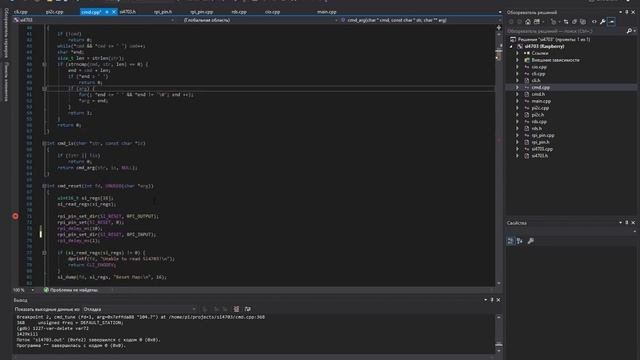Open the spi_pin.h editor tab
The width and height of the screenshot is (640, 360).
163,12
